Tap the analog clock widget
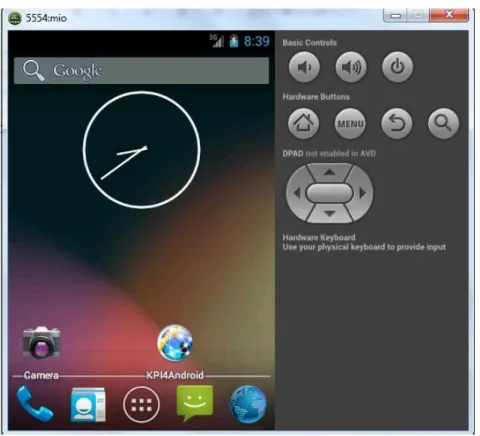 pos(141,150)
